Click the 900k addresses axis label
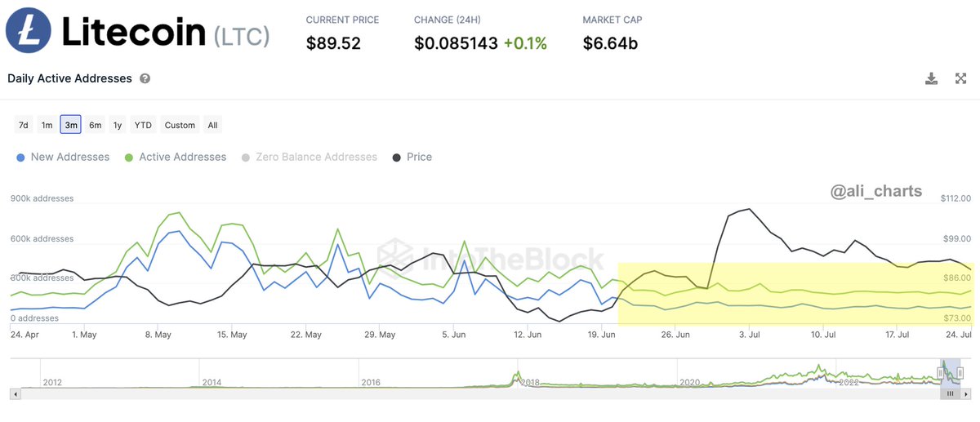Viewport: 980px width, 422px height. click(42, 198)
